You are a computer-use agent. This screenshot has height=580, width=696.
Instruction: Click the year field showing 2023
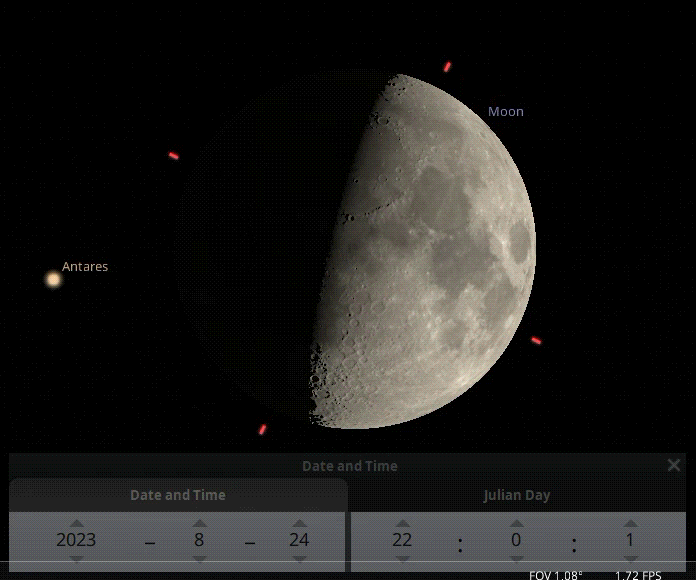click(76, 540)
